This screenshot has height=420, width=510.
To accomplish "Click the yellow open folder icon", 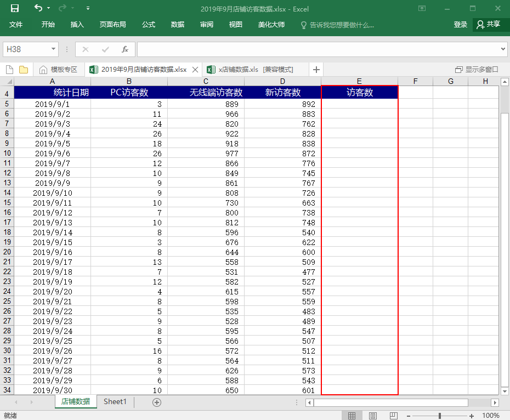I will click(24, 70).
